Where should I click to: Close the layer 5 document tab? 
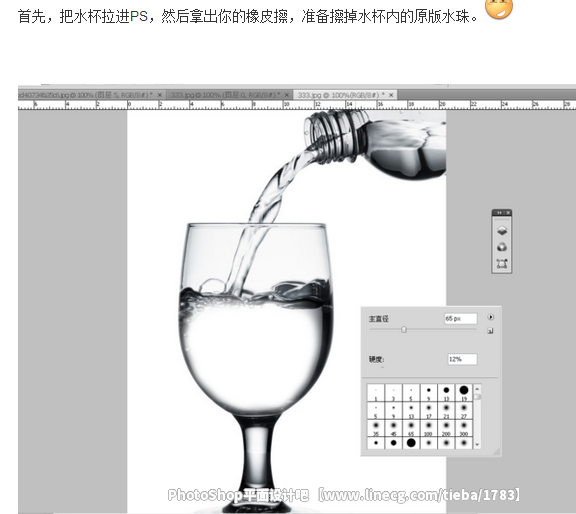tap(159, 95)
